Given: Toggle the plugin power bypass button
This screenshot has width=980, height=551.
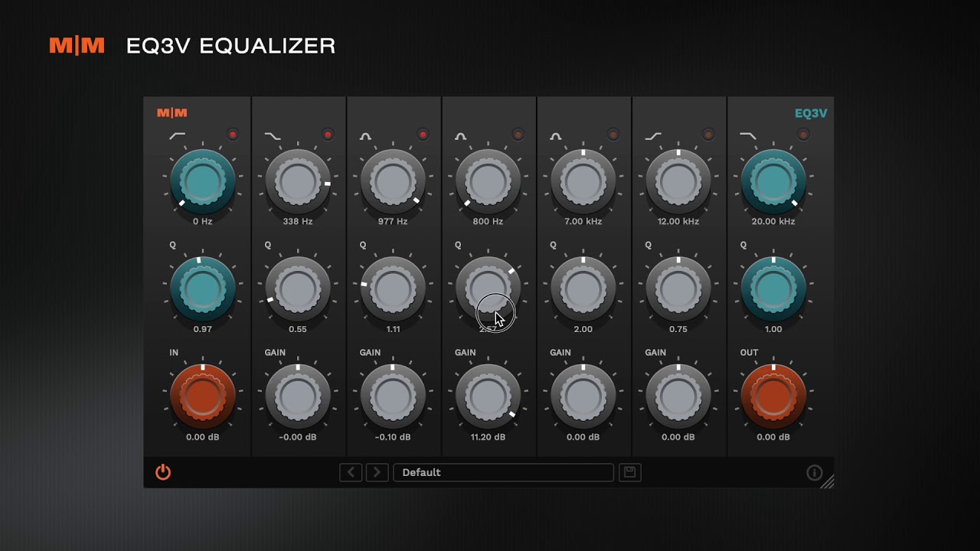Looking at the screenshot, I should pos(163,472).
